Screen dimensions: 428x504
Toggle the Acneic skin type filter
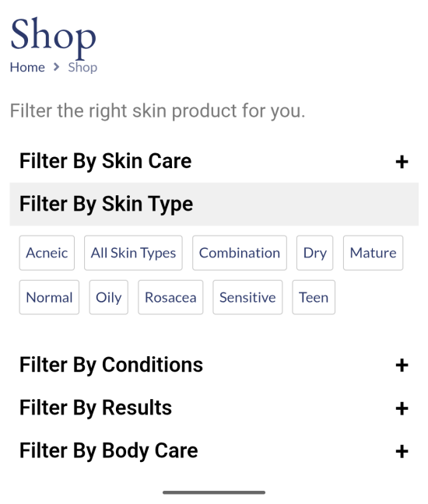(x=47, y=253)
